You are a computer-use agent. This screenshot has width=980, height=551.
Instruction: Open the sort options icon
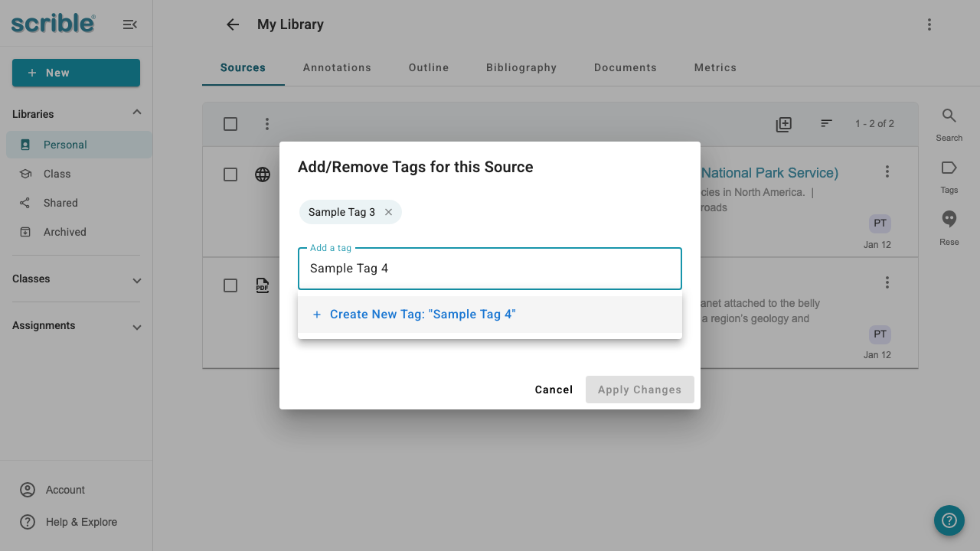(x=826, y=123)
